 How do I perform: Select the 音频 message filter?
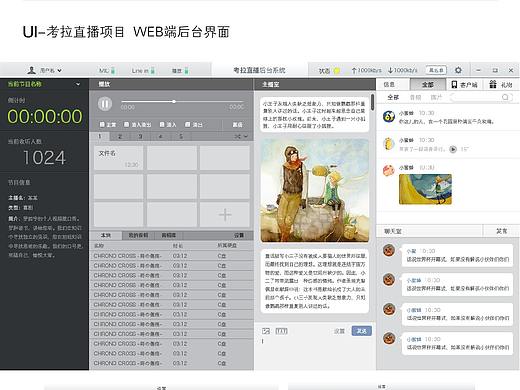coord(415,97)
